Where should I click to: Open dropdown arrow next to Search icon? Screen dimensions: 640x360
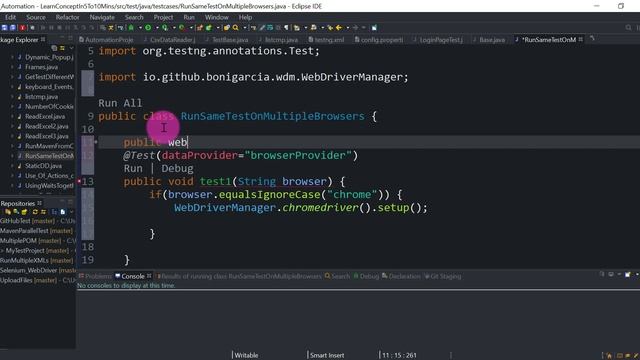point(244,28)
